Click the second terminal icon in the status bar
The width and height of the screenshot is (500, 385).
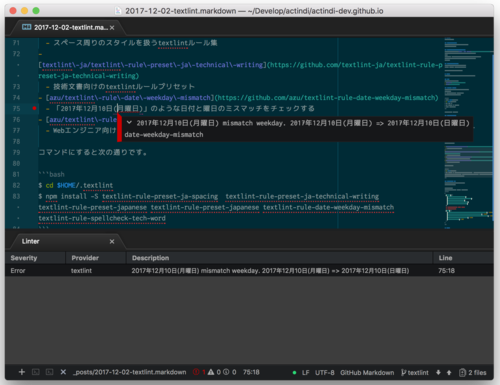pos(49,372)
